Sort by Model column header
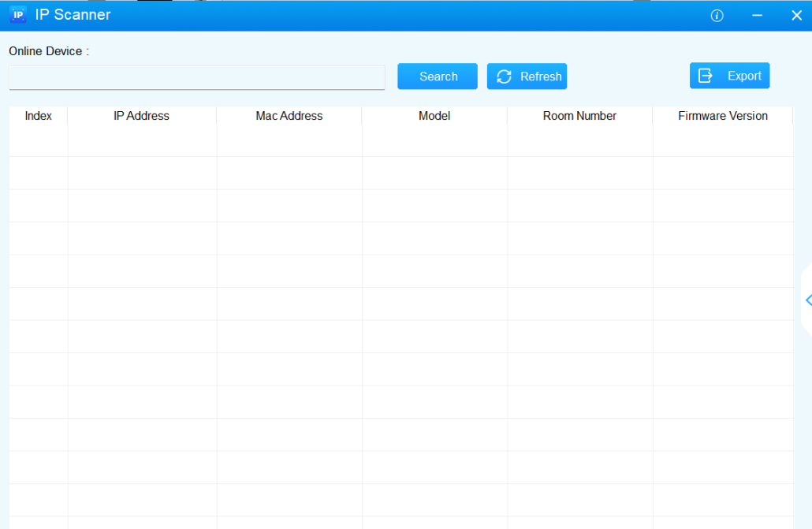 click(434, 116)
